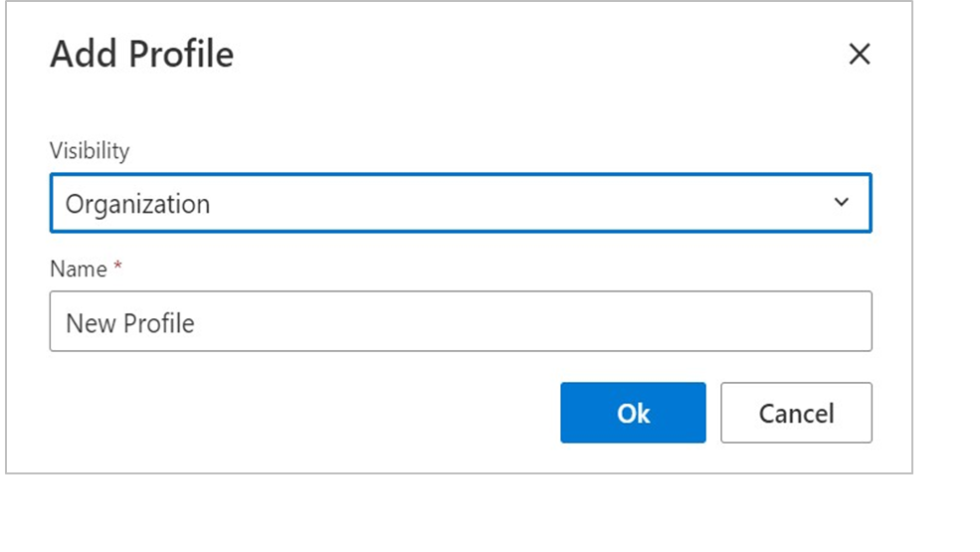The image size is (980, 552).
Task: Click the New Profile text in Name box
Action: click(x=130, y=323)
